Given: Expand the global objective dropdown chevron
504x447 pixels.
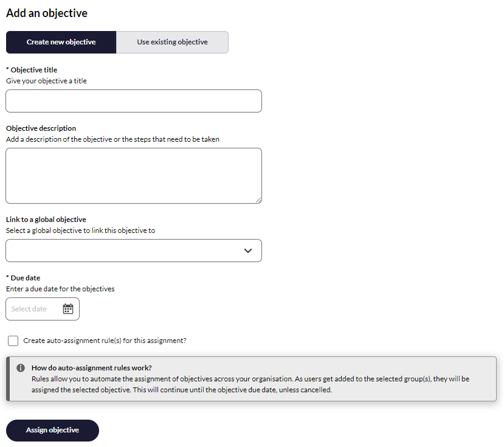Looking at the screenshot, I should [x=247, y=251].
